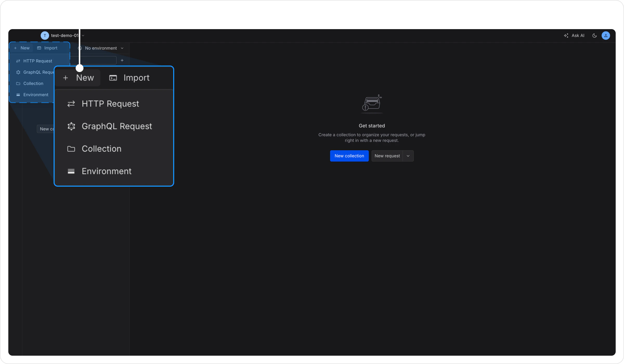
Task: Select Environment in small sidebar menu
Action: click(x=36, y=95)
